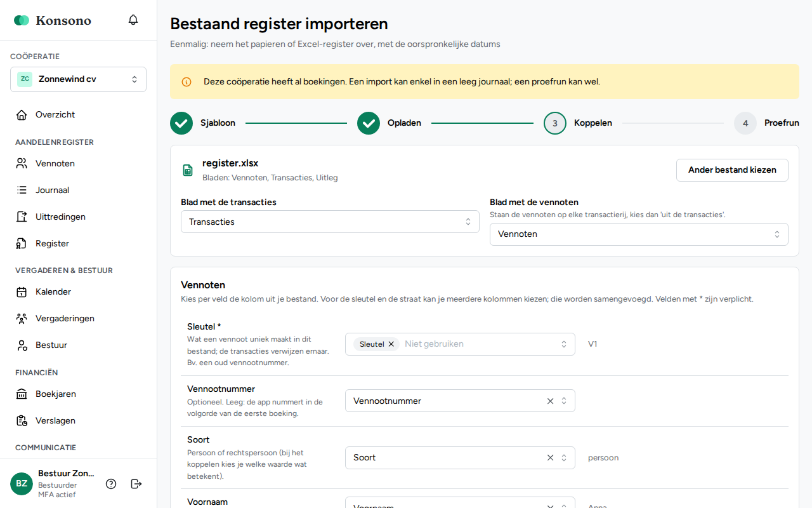The height and width of the screenshot is (508, 812).
Task: Click the Overzicht home icon
Action: (22, 115)
